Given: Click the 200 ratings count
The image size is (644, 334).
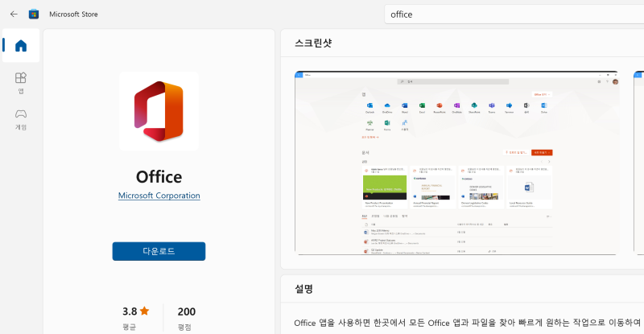Looking at the screenshot, I should (x=187, y=311).
